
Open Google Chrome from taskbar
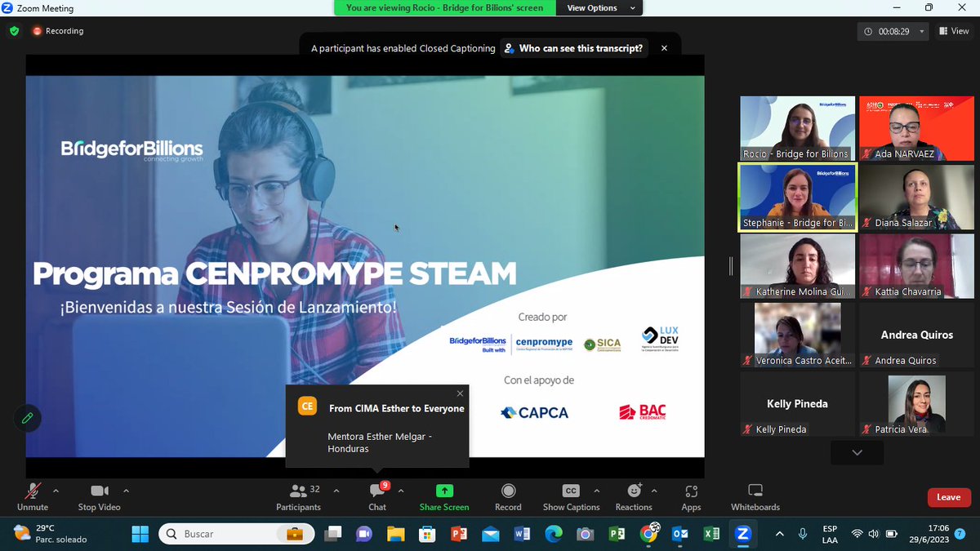click(648, 534)
